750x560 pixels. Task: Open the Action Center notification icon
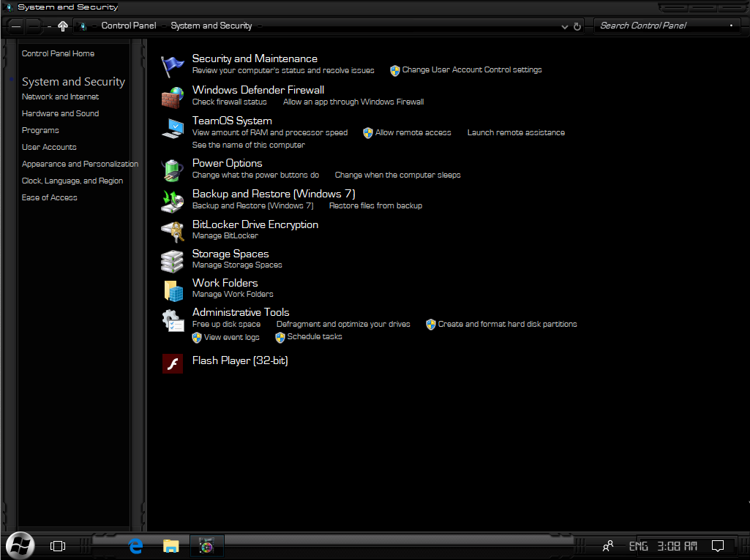click(718, 545)
